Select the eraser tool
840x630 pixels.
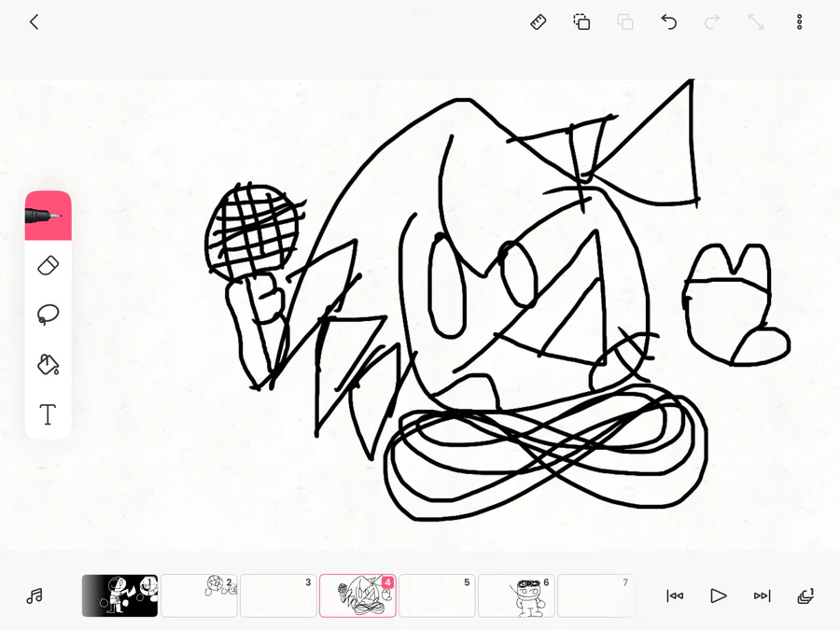49,266
